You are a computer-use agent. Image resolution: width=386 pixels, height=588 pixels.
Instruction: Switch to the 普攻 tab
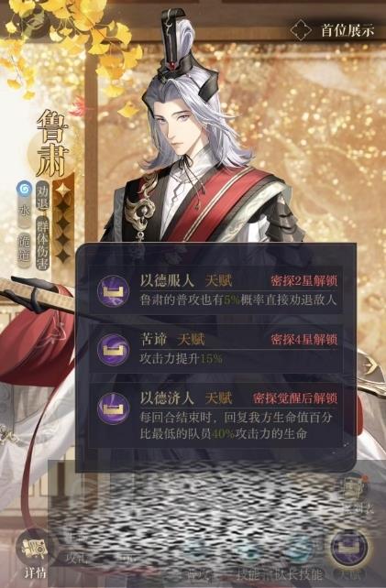196,575
